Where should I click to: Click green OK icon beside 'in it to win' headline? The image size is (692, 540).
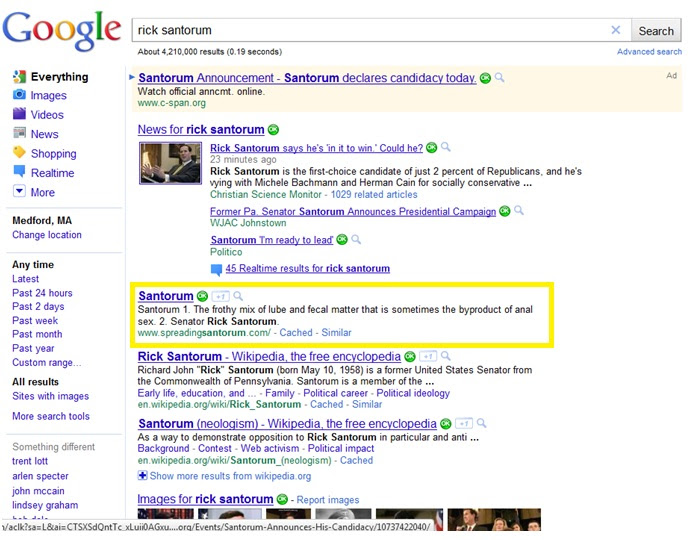(432, 148)
